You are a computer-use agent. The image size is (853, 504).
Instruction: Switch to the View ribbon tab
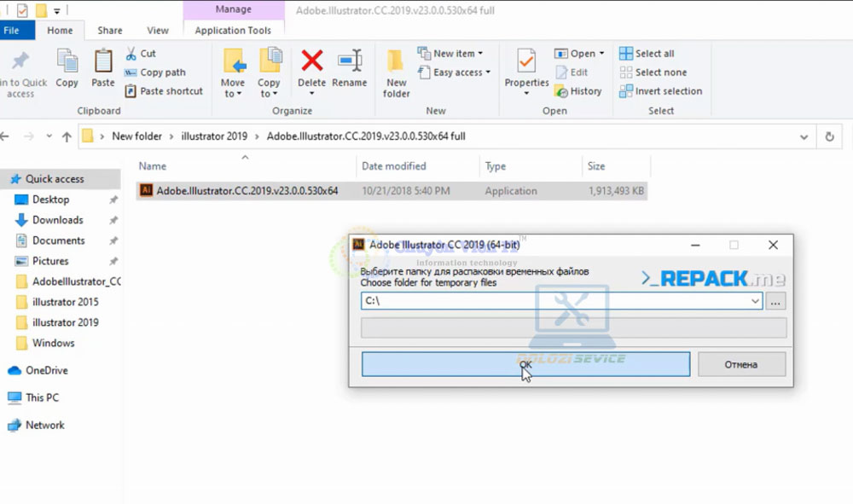pyautogui.click(x=158, y=30)
